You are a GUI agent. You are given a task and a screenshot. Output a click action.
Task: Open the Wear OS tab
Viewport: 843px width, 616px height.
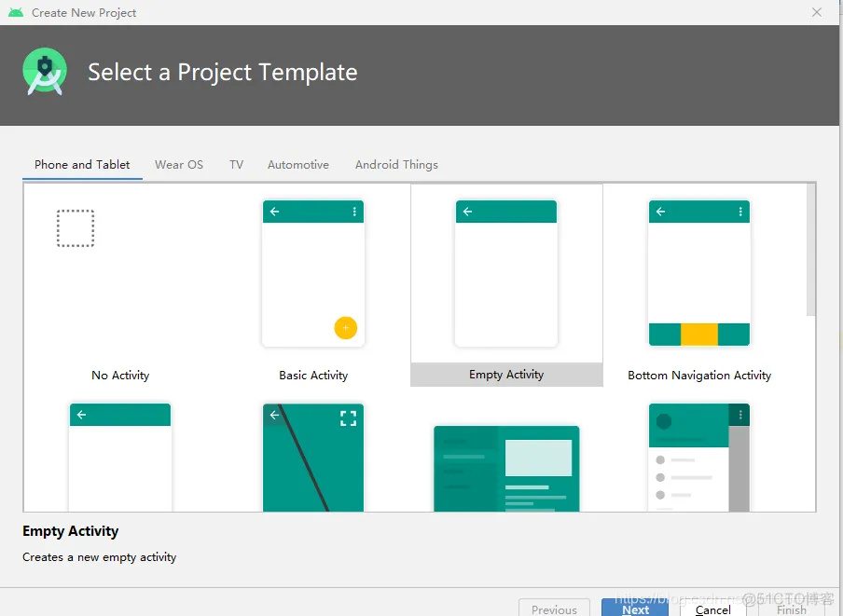click(x=179, y=165)
